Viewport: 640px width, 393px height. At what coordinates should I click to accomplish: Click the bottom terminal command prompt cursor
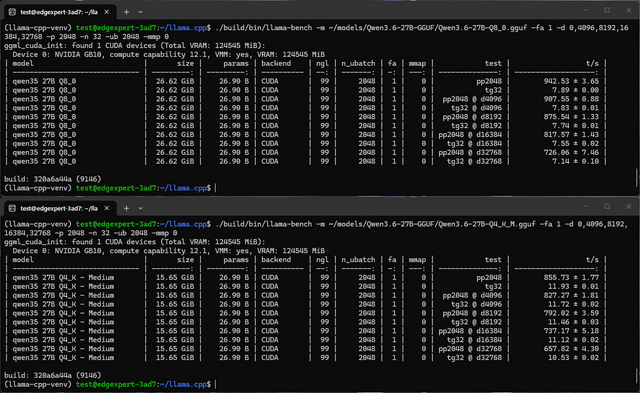(x=216, y=384)
